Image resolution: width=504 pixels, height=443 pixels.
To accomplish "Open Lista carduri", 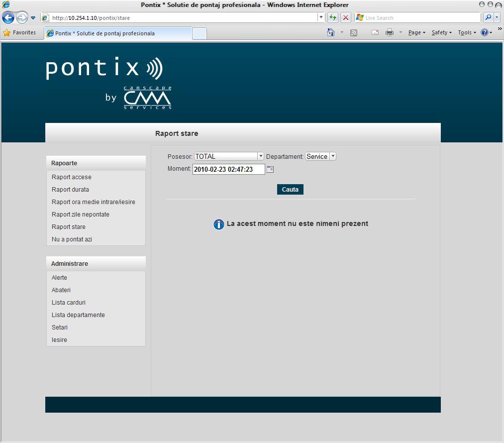I will [x=69, y=303].
